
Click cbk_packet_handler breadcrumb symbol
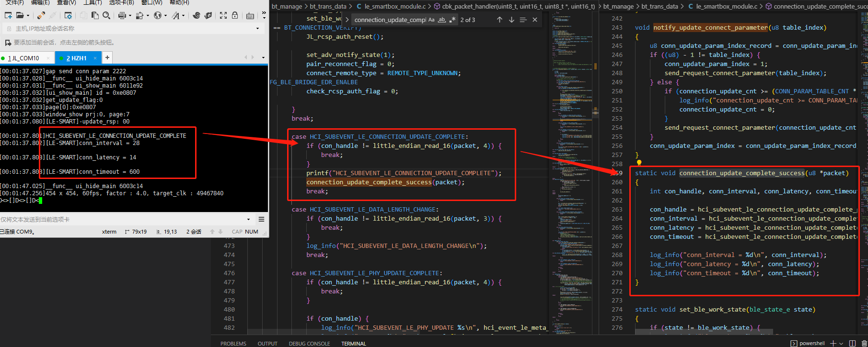coord(514,6)
